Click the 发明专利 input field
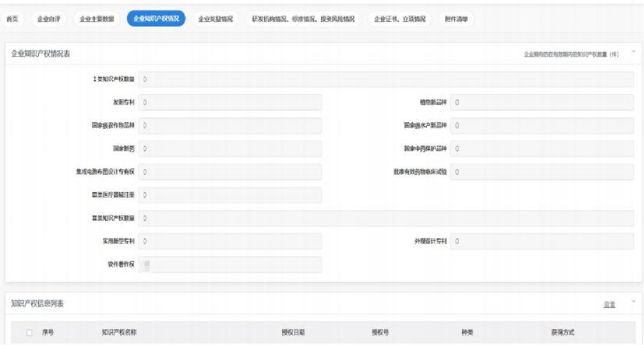 pyautogui.click(x=230, y=102)
